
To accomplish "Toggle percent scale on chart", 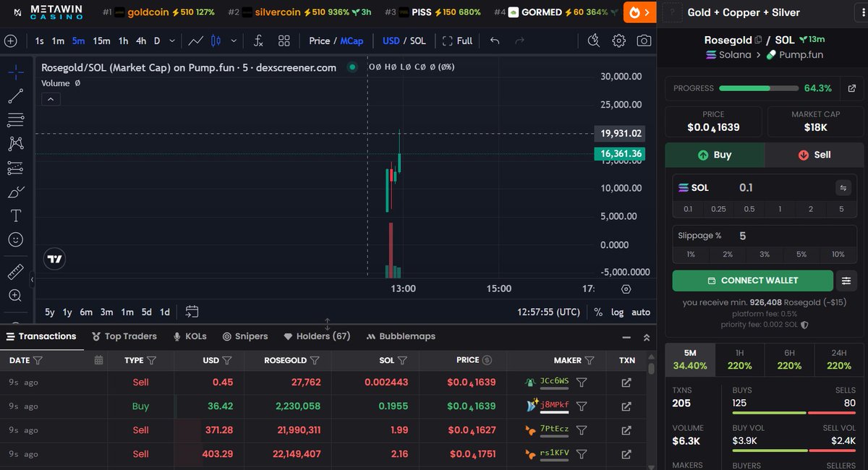I will coord(598,312).
